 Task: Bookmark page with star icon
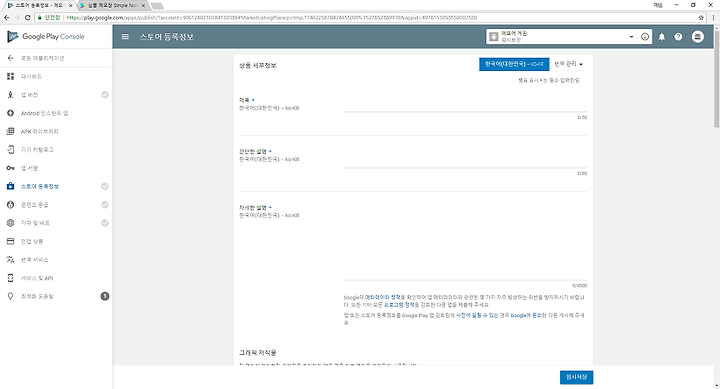(x=701, y=17)
